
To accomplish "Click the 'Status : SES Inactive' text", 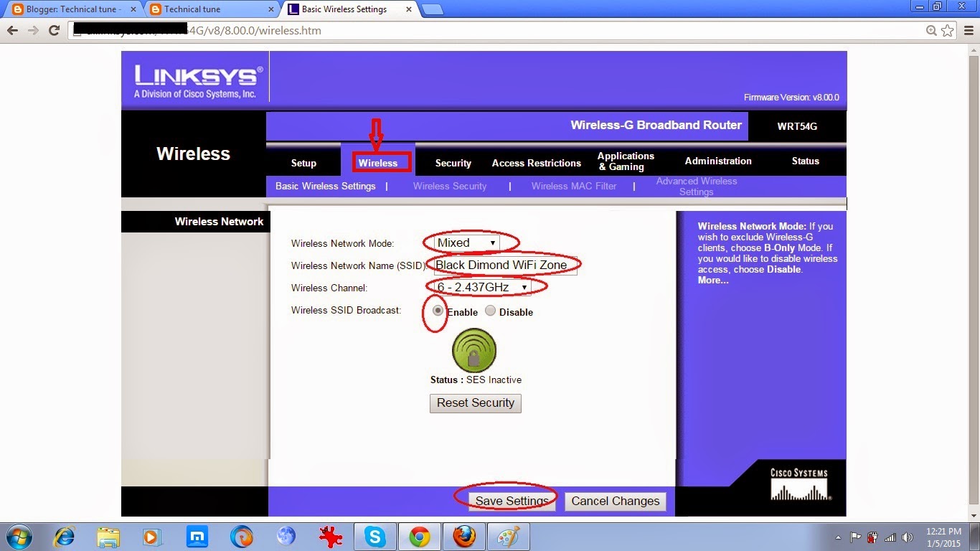I will (x=476, y=380).
